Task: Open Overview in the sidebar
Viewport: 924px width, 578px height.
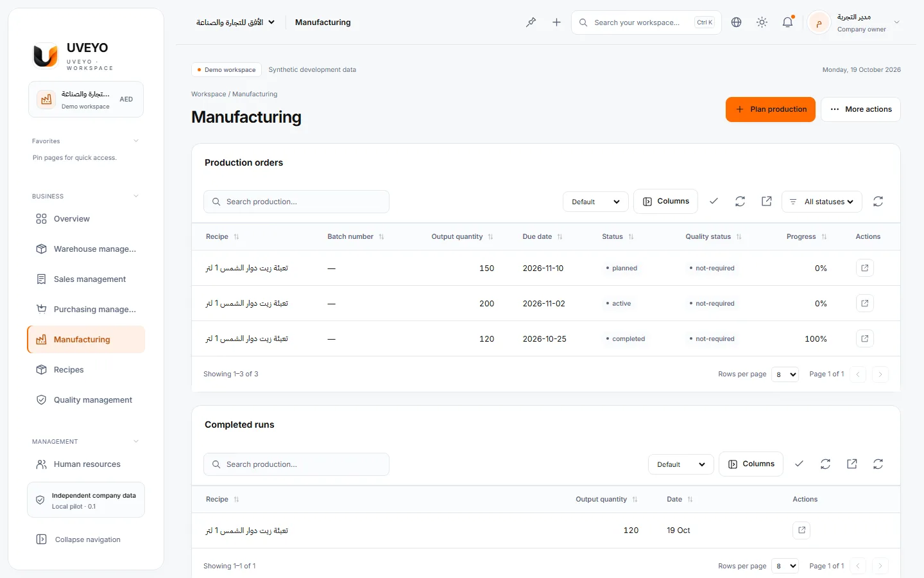Action: coord(86,219)
